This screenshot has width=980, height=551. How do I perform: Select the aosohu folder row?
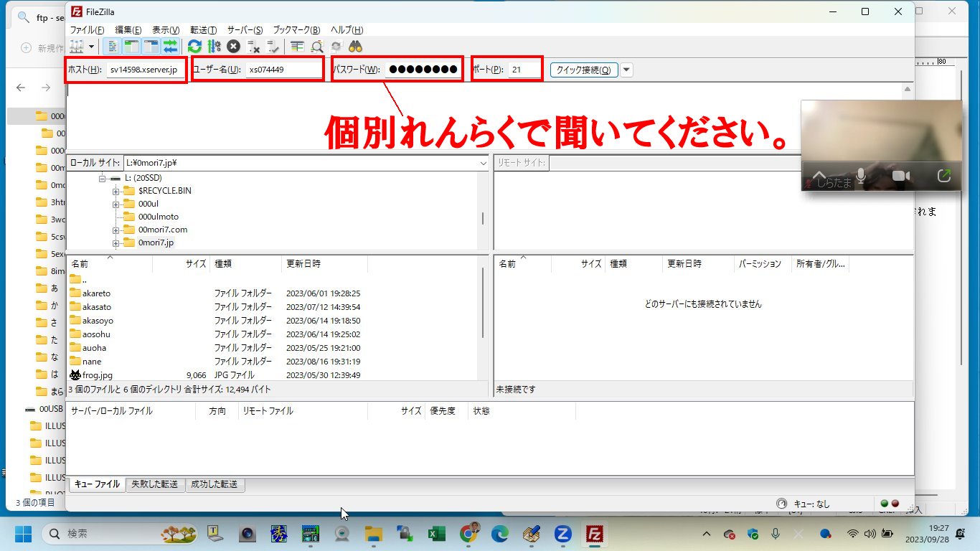[x=273, y=334]
